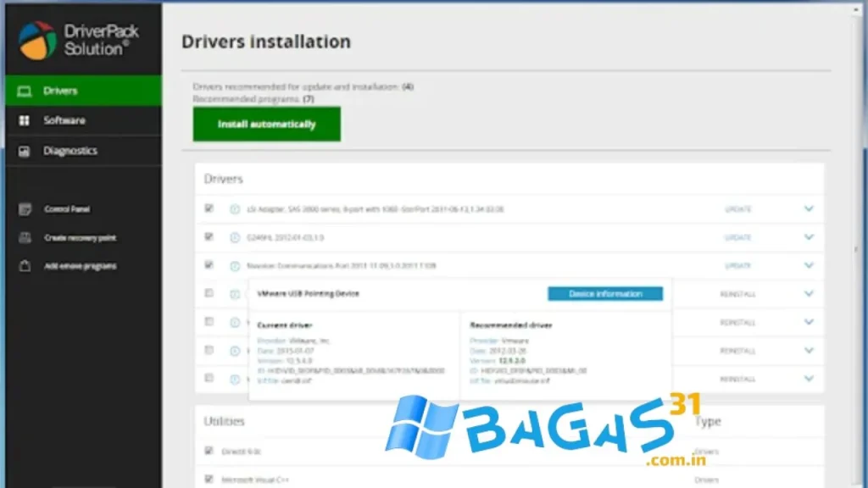Select Add/remove programs in sidebar
868x488 pixels.
click(81, 266)
